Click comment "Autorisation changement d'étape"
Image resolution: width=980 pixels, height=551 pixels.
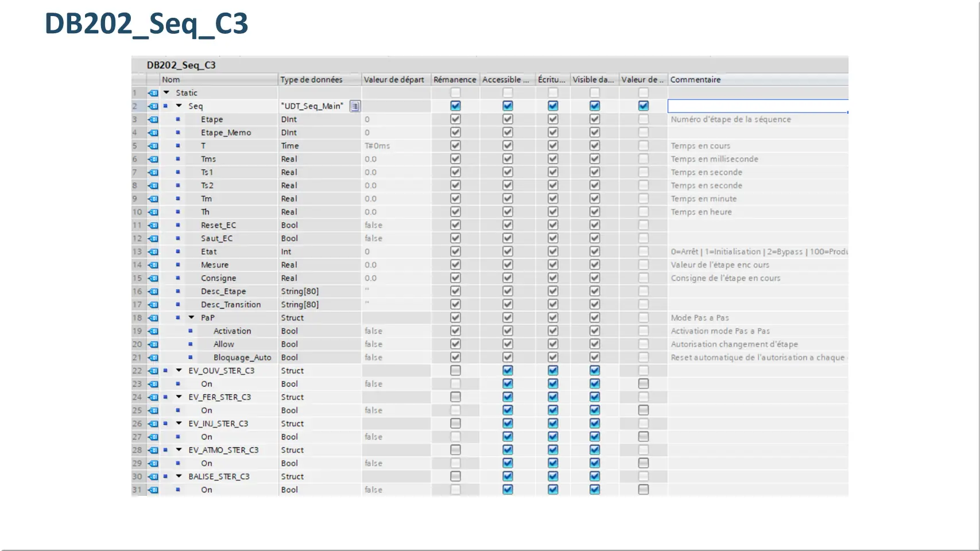[734, 344]
